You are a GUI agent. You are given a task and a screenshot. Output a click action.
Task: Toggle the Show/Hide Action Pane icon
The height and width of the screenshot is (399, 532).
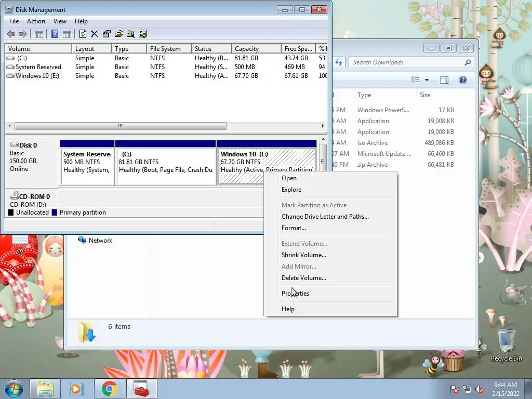tap(67, 34)
